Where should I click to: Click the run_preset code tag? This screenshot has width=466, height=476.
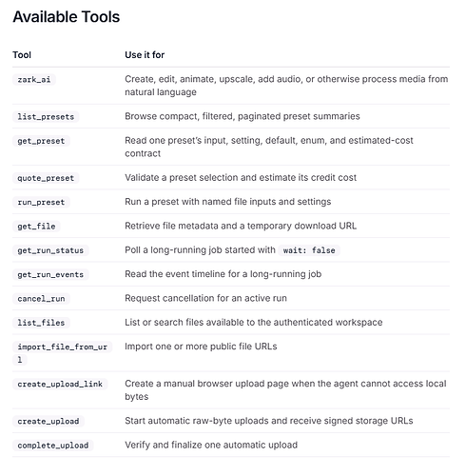pyautogui.click(x=41, y=202)
